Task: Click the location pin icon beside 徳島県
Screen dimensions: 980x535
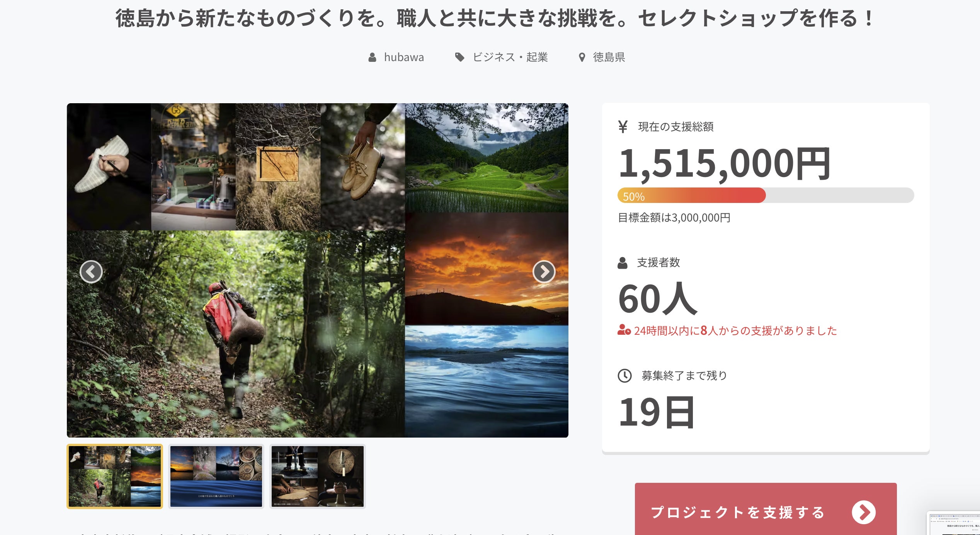Action: [x=582, y=58]
